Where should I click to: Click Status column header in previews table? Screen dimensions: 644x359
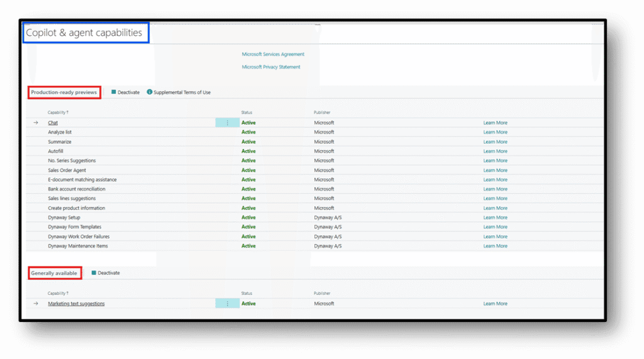[x=247, y=113]
